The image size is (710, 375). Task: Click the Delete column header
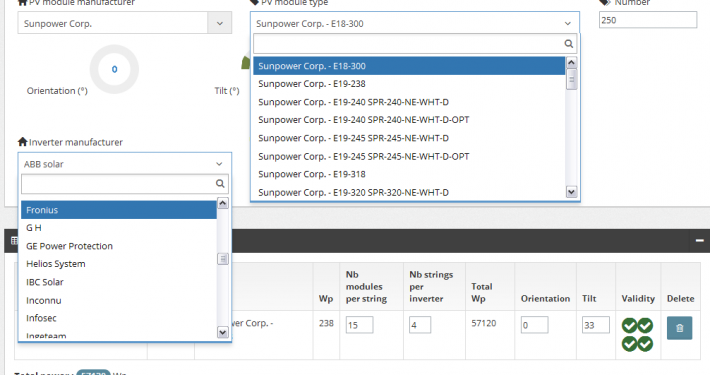681,298
